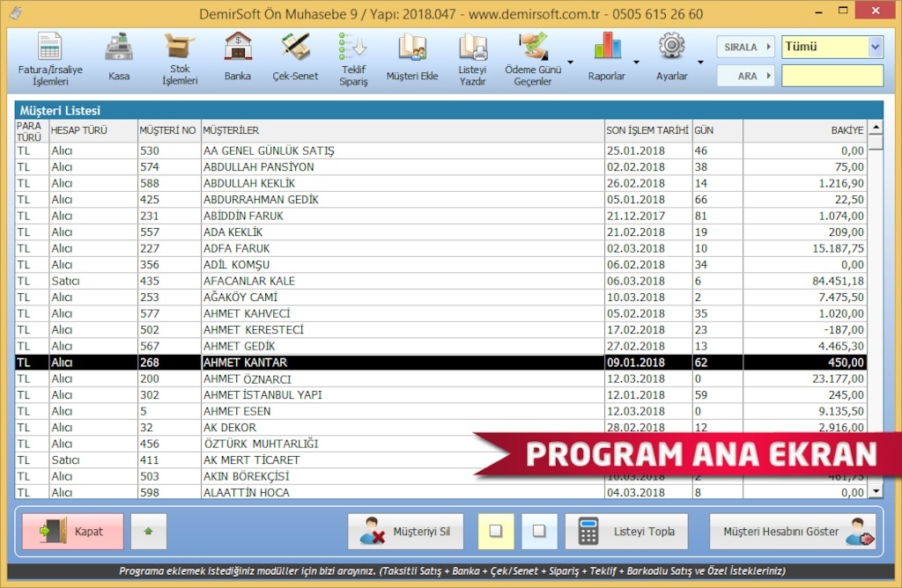Image resolution: width=902 pixels, height=588 pixels.
Task: Select ABİDDİN FARUK row
Action: 440,216
